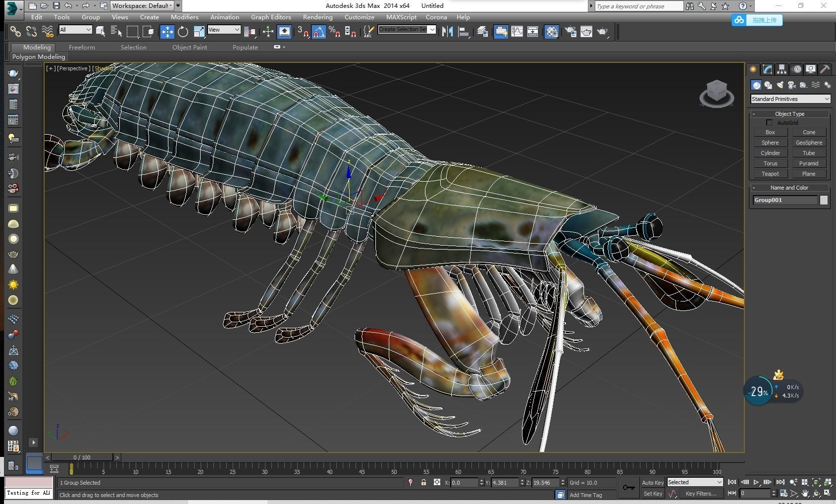Screen dimensions: 836x504
Task: Open the MAXScript menu
Action: pos(401,17)
